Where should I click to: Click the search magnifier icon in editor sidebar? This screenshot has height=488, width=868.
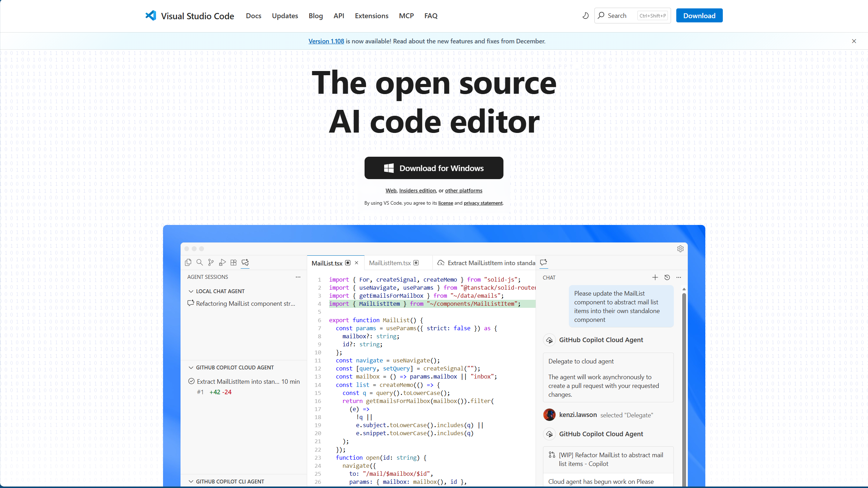click(199, 262)
